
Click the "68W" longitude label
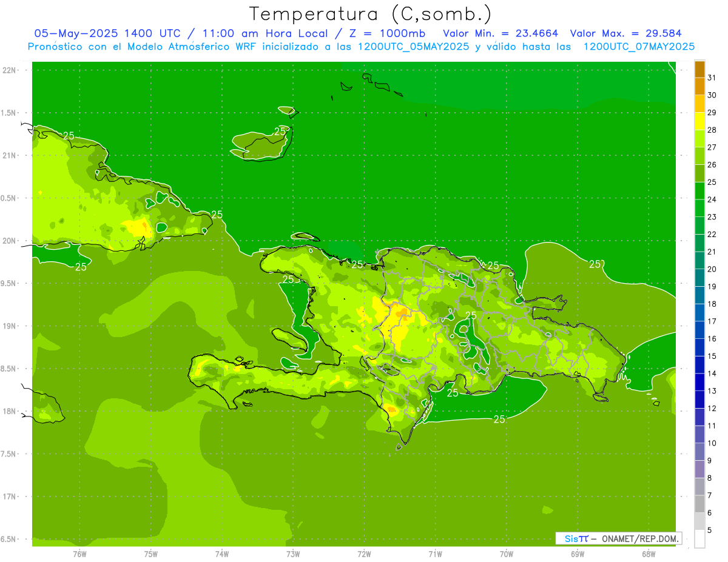click(x=649, y=554)
